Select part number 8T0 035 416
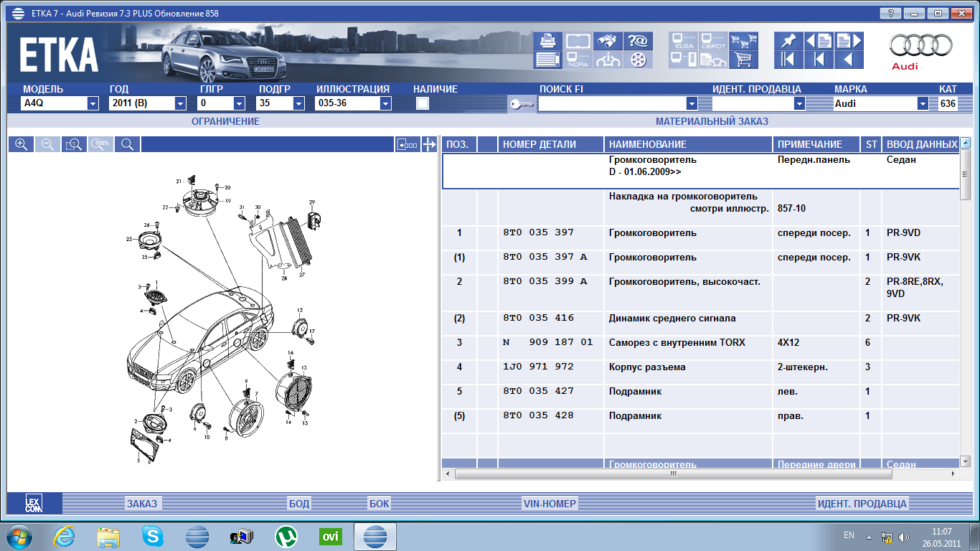Viewport: 980px width, 551px height. coord(539,318)
